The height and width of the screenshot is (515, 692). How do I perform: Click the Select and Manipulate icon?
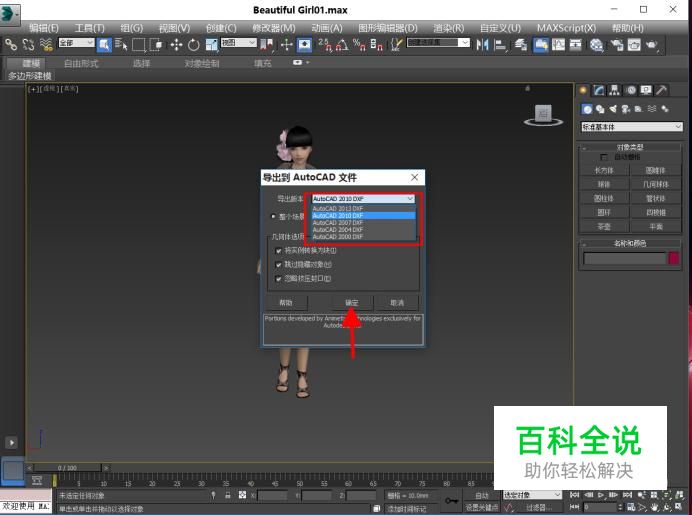click(x=287, y=45)
